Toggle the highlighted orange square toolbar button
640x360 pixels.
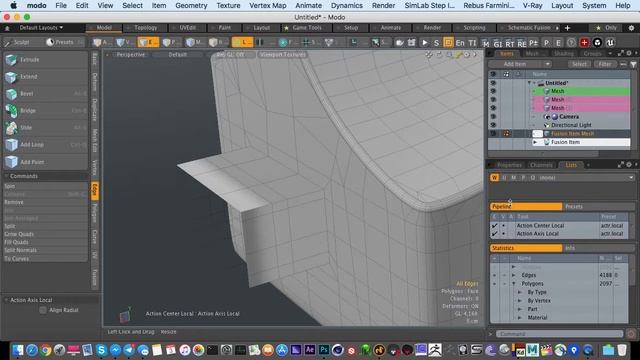click(448, 42)
